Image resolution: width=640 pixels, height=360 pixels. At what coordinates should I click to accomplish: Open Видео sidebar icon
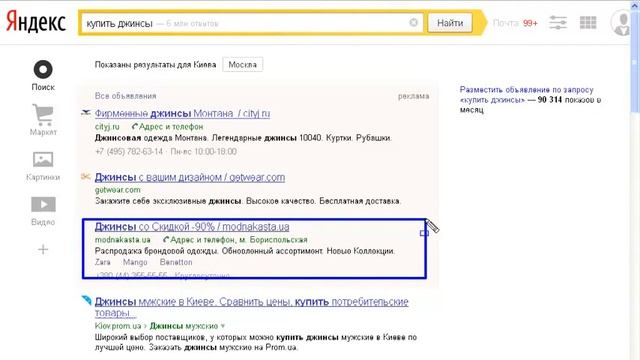tap(43, 204)
